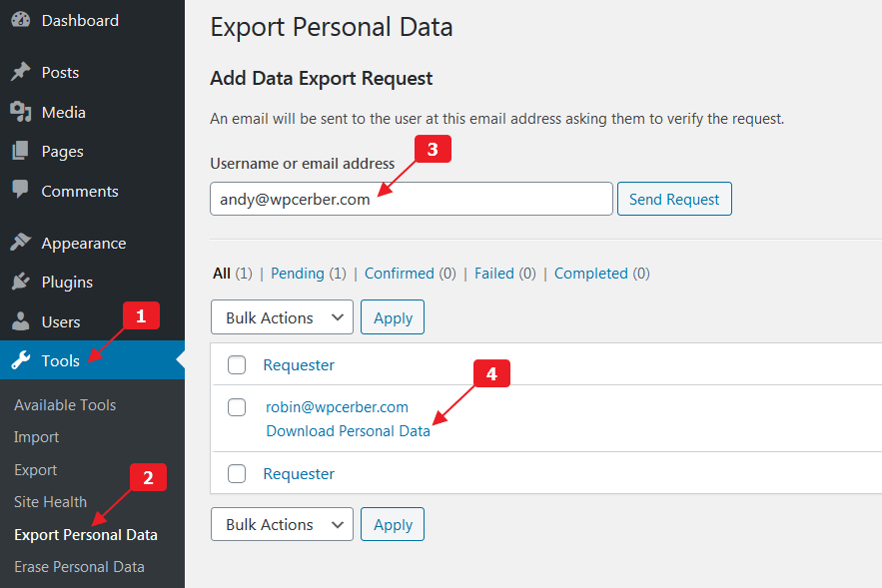Go to the Plugins section
Viewport: 882px width, 588px height.
click(67, 283)
